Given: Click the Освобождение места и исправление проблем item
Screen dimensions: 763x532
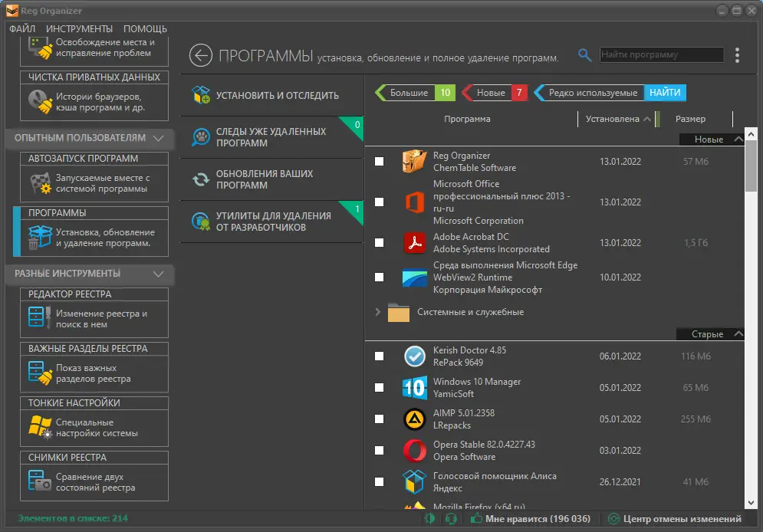Looking at the screenshot, I should tap(94, 51).
